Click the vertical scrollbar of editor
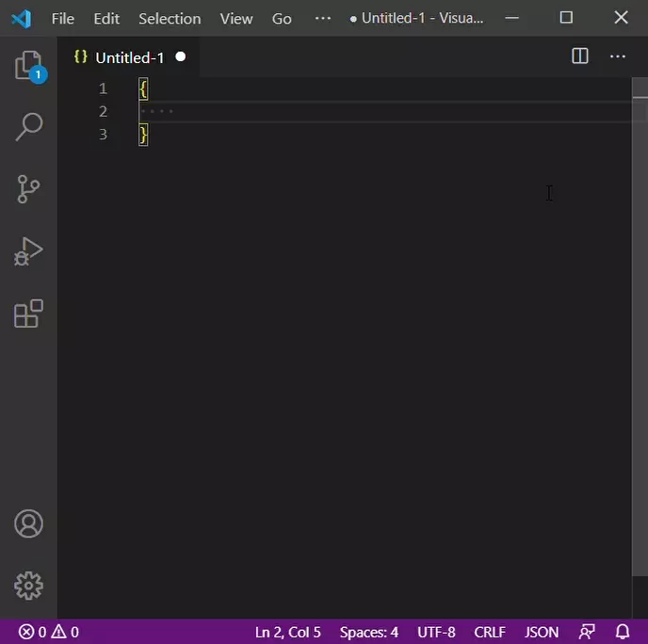The height and width of the screenshot is (644, 648). [640, 327]
